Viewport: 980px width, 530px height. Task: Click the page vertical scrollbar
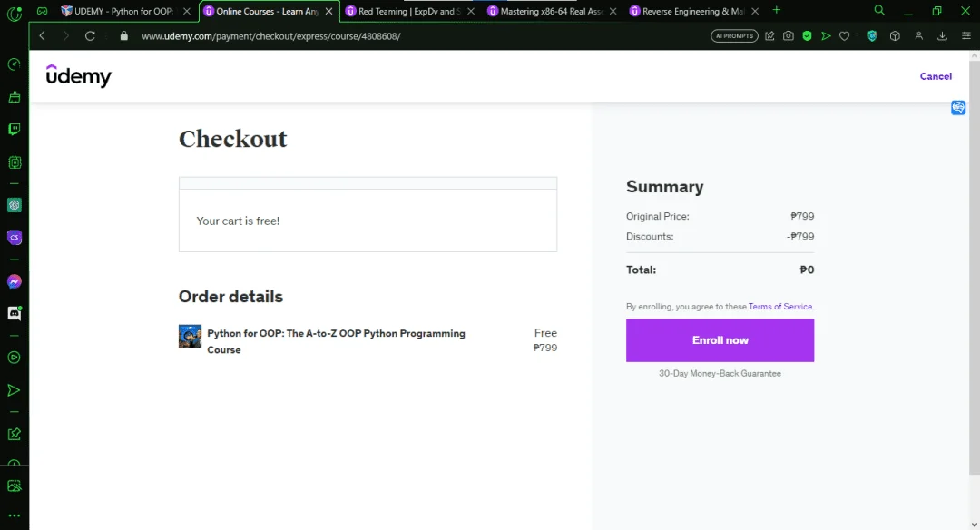pyautogui.click(x=975, y=269)
